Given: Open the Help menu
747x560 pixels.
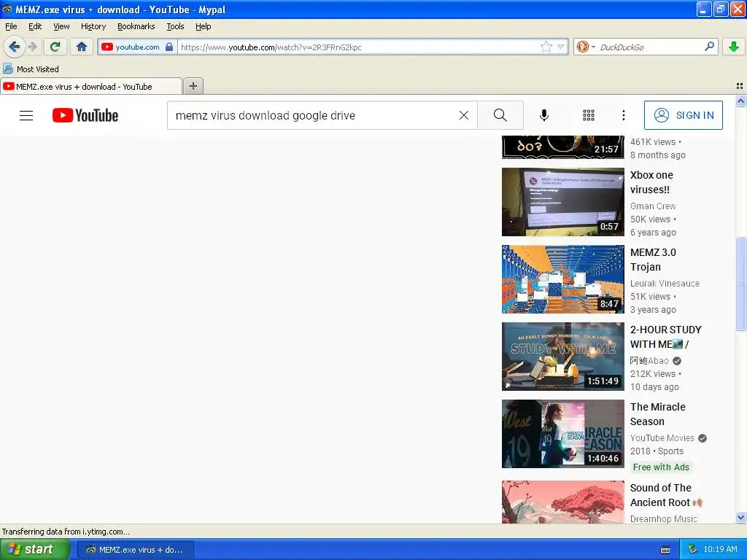Looking at the screenshot, I should pyautogui.click(x=204, y=26).
